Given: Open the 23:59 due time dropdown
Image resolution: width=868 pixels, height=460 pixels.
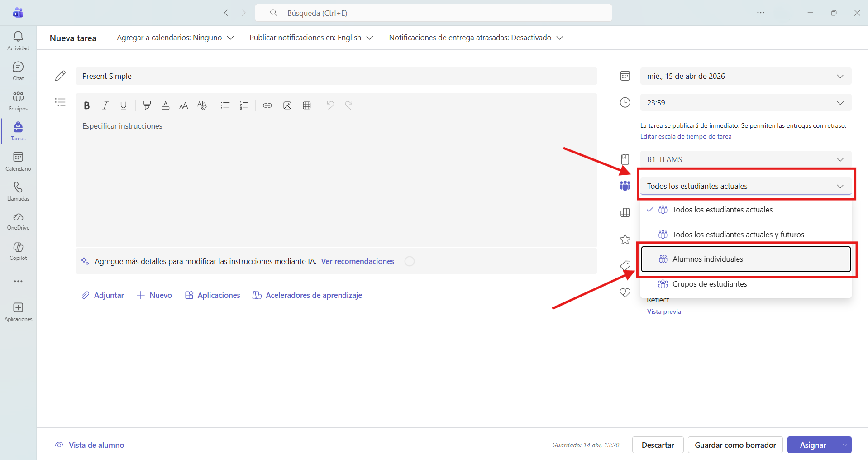Looking at the screenshot, I should pos(746,103).
